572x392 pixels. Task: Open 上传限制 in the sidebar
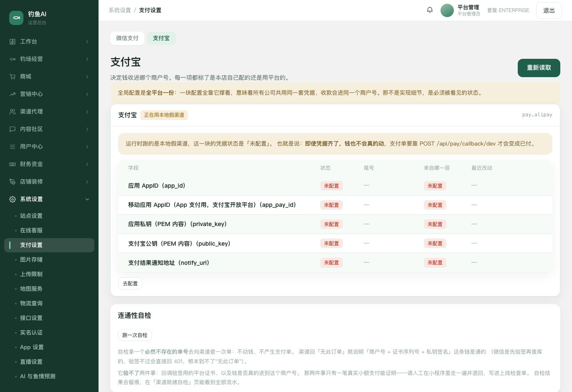coord(49,274)
